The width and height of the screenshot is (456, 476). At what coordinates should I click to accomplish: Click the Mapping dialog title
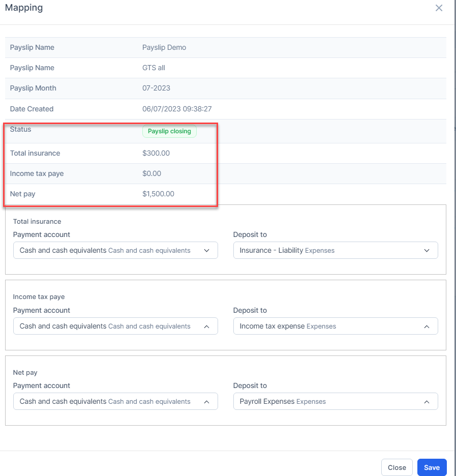coord(24,8)
